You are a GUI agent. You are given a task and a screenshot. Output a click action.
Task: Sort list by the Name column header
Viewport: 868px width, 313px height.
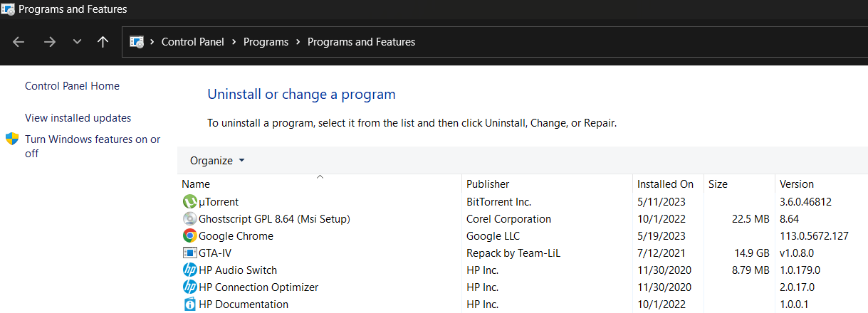pos(196,184)
